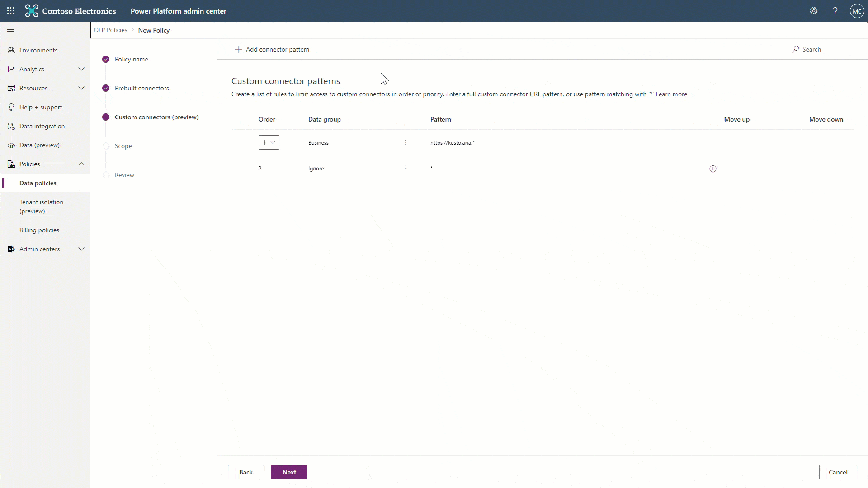Click the Data integration icon
Image resolution: width=868 pixels, height=488 pixels.
pos(11,126)
